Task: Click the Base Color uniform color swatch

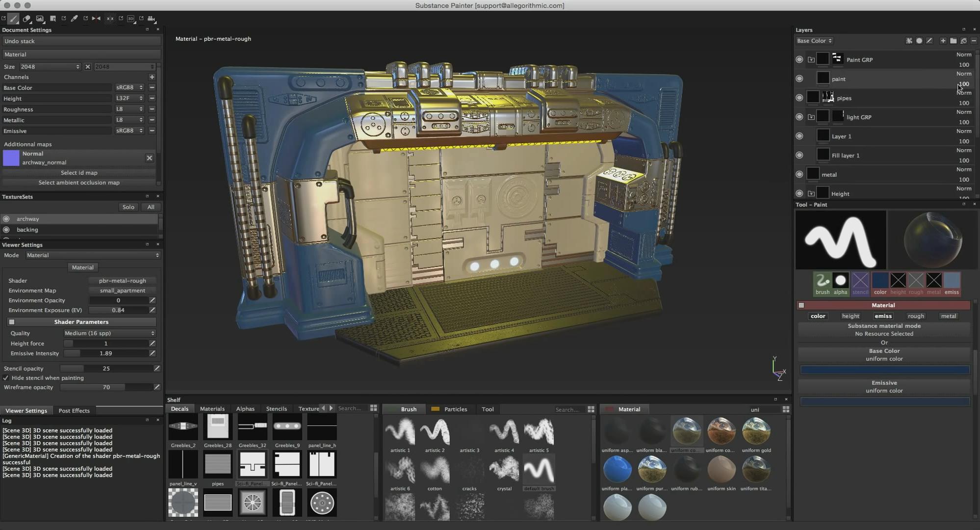Action: [x=884, y=370]
